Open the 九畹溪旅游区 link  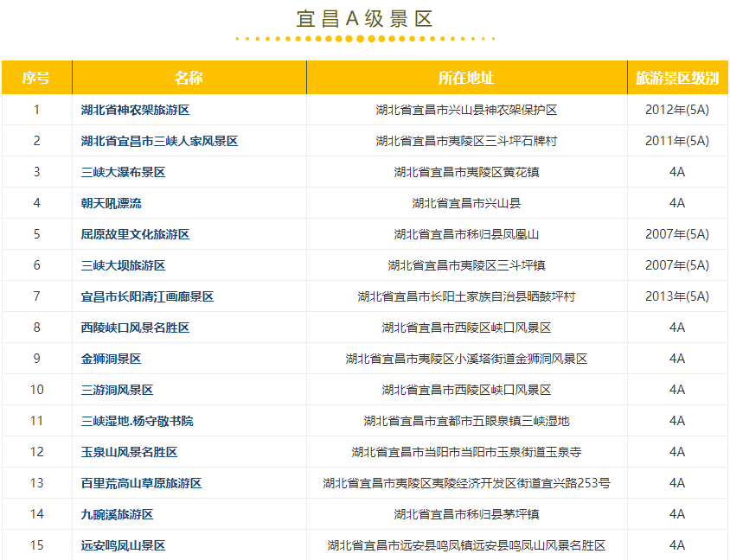click(x=117, y=515)
